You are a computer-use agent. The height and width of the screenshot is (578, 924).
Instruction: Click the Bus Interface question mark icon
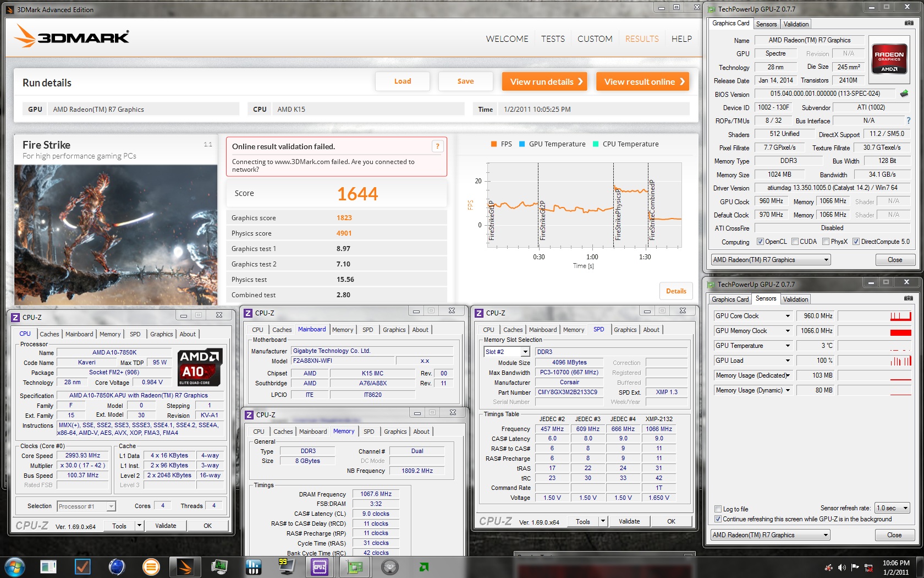coord(908,121)
